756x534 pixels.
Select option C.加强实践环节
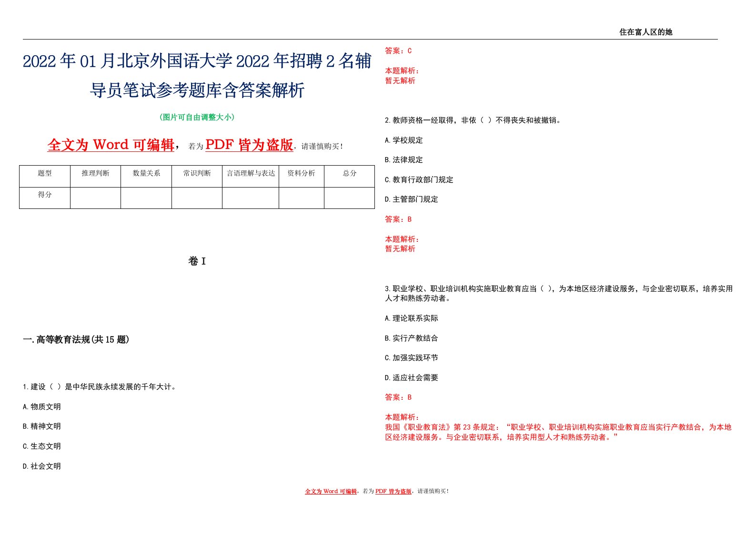(x=412, y=358)
